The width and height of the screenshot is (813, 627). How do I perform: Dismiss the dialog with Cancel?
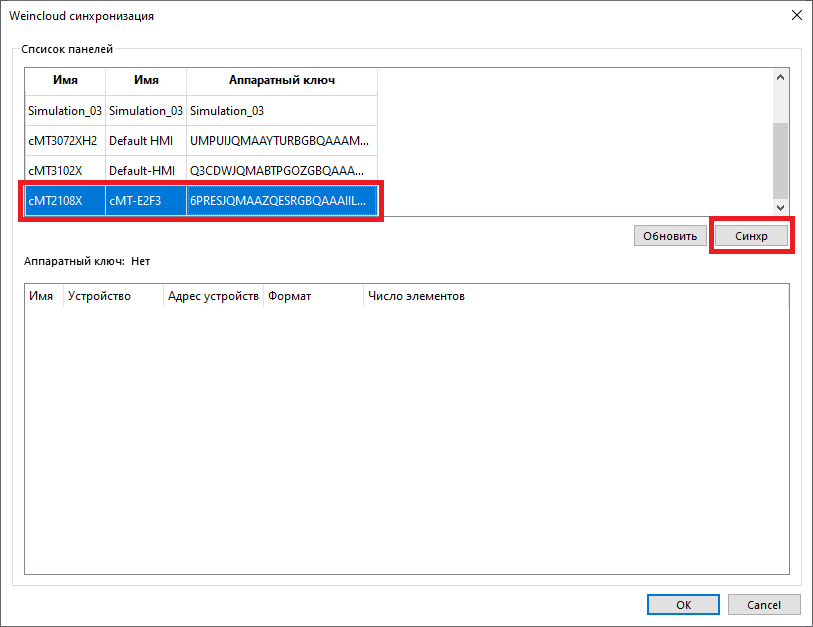764,605
